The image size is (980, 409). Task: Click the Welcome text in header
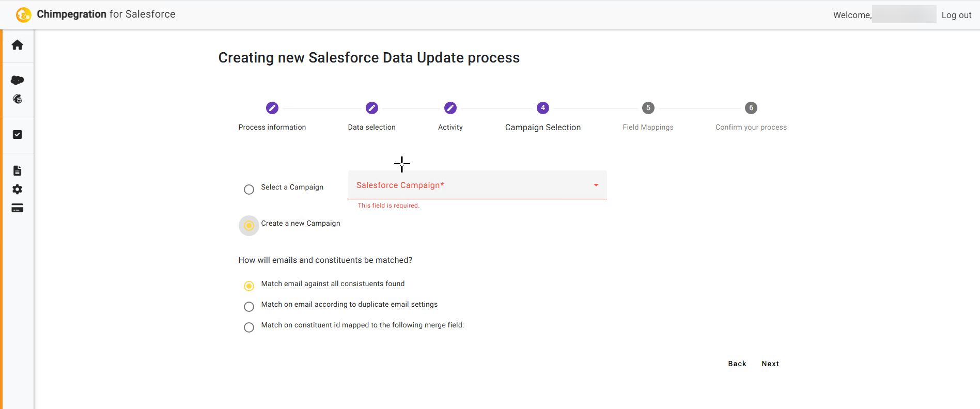tap(852, 15)
